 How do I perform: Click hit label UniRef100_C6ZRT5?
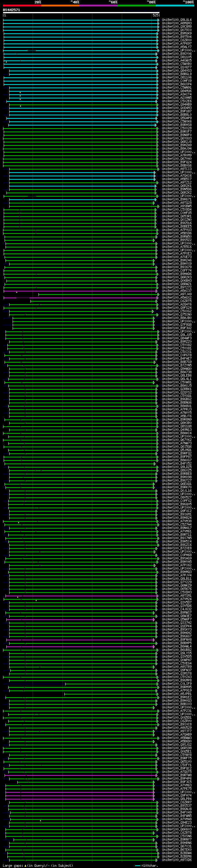[176, 301]
